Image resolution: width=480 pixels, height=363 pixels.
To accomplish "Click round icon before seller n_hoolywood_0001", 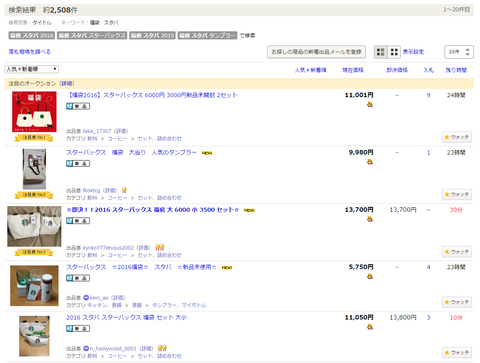I will click(86, 348).
